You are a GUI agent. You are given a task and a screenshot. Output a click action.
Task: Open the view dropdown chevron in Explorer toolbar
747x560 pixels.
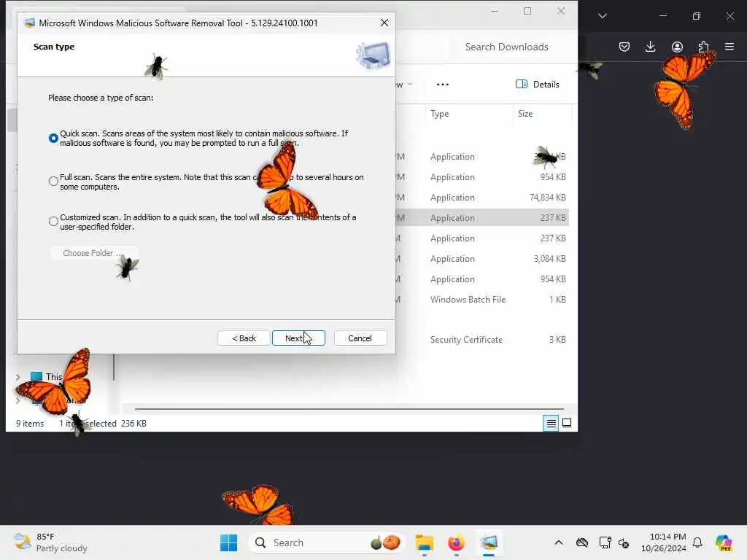(x=410, y=85)
